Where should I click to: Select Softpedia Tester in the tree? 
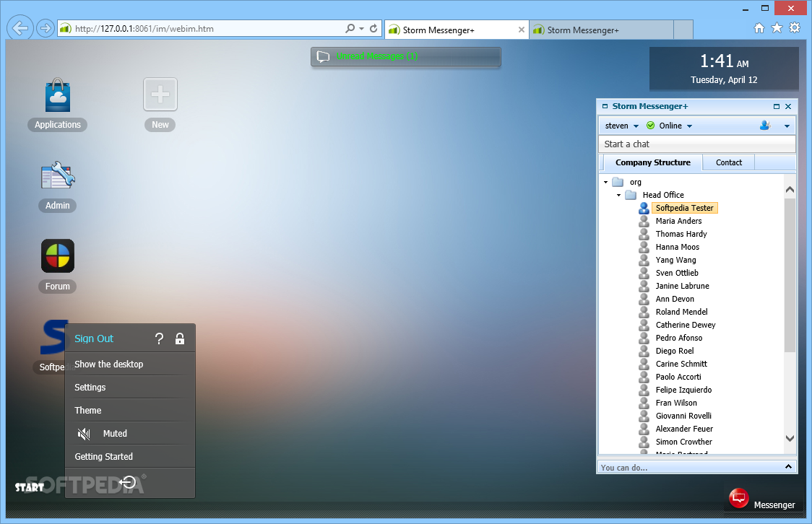(684, 208)
